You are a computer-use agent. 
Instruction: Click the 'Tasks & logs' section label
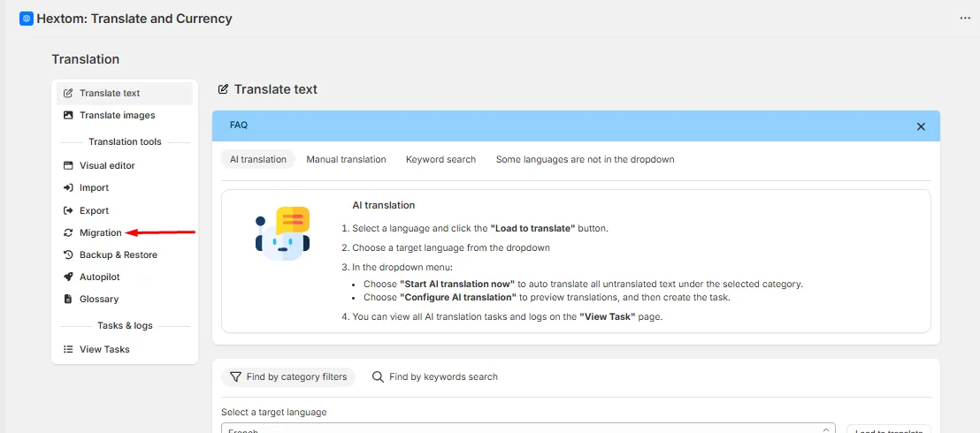125,325
